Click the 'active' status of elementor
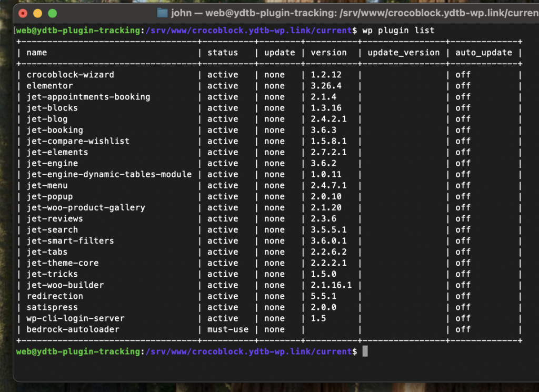 coord(223,86)
